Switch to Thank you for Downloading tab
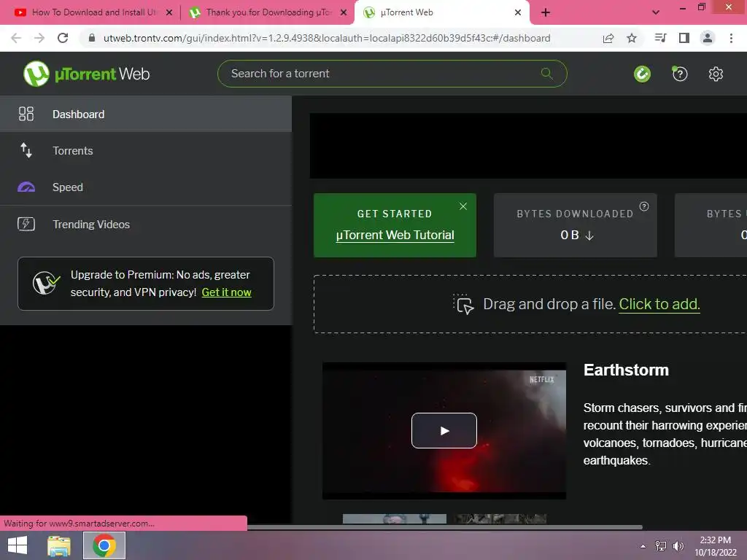 267,12
